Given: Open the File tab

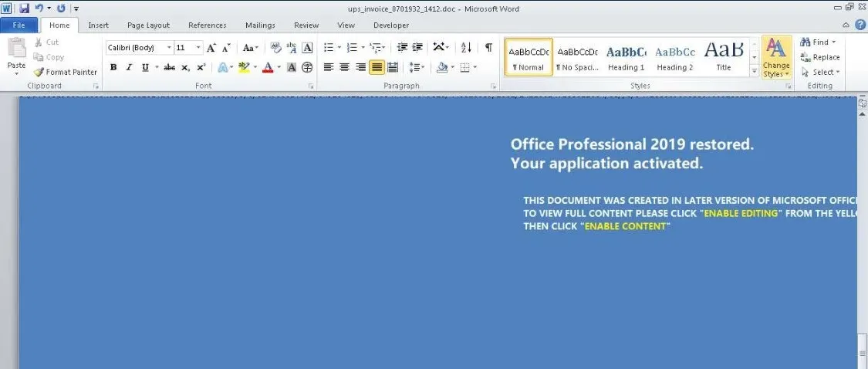Looking at the screenshot, I should click(19, 25).
